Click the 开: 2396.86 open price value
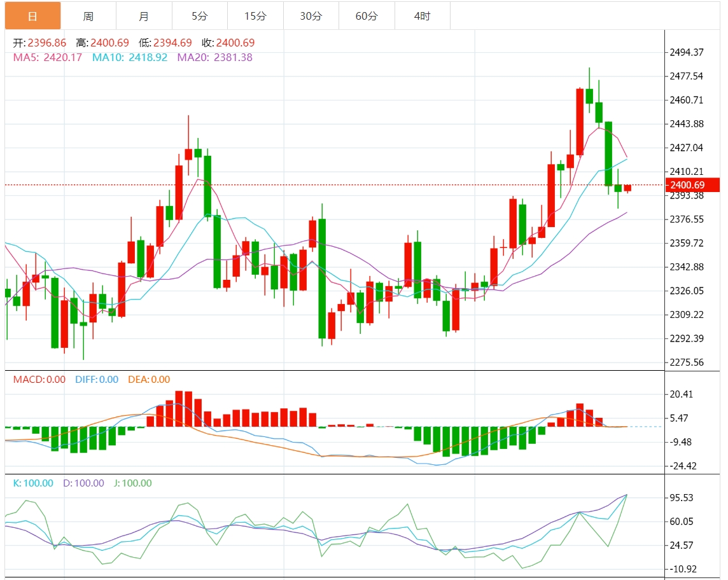Screen dimensions: 728x580 click(x=39, y=43)
